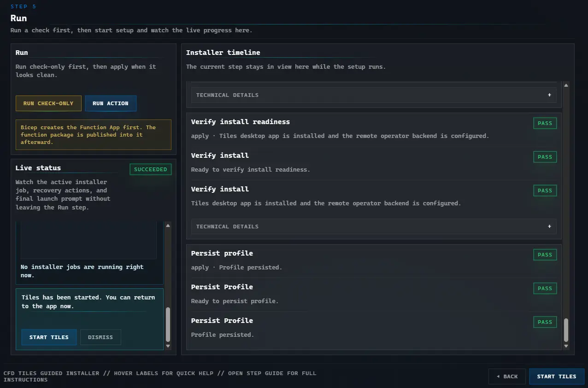The height and width of the screenshot is (388, 588).
Task: Click Start Tiles in the Live status panel
Action: (49, 337)
